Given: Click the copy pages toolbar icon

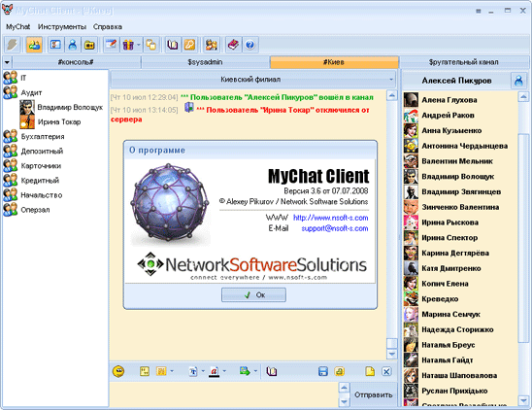Looking at the screenshot, I should [x=151, y=45].
